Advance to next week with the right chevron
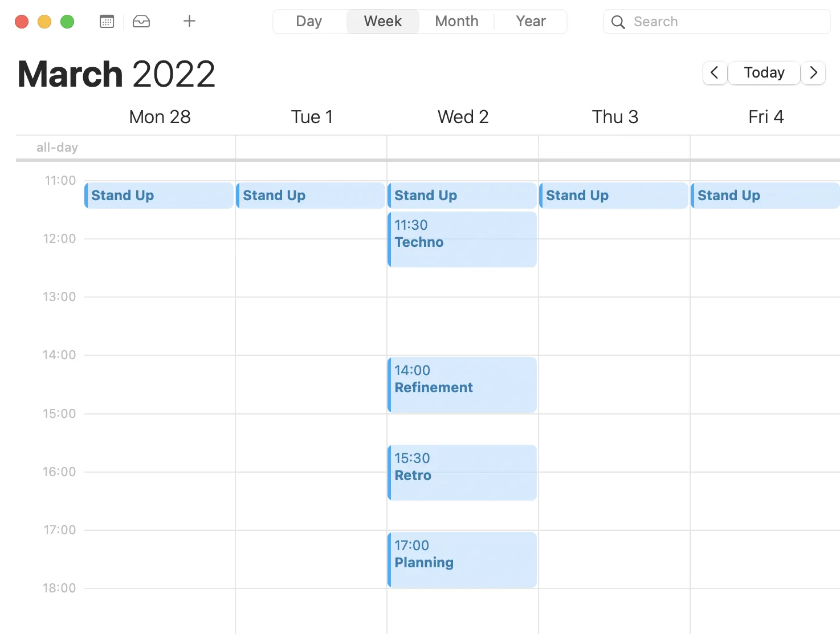This screenshot has width=840, height=634. point(813,73)
